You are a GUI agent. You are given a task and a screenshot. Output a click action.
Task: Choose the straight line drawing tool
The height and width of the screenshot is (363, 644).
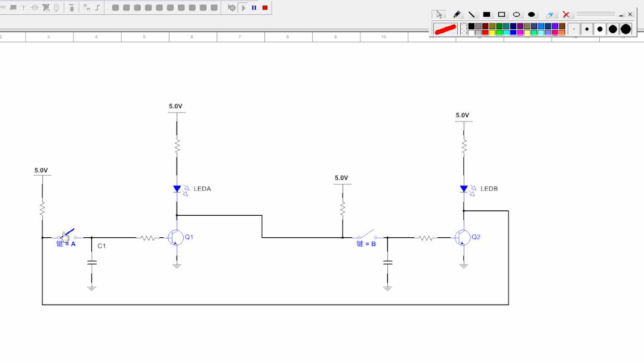click(x=472, y=14)
